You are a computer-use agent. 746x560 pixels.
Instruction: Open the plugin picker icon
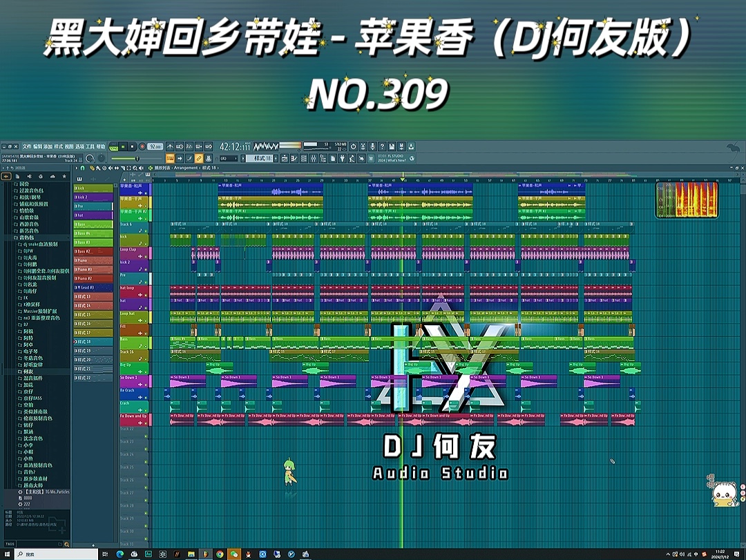342,158
